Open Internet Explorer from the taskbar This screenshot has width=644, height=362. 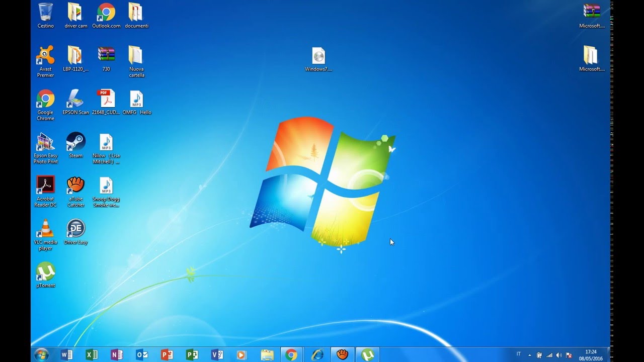317,355
